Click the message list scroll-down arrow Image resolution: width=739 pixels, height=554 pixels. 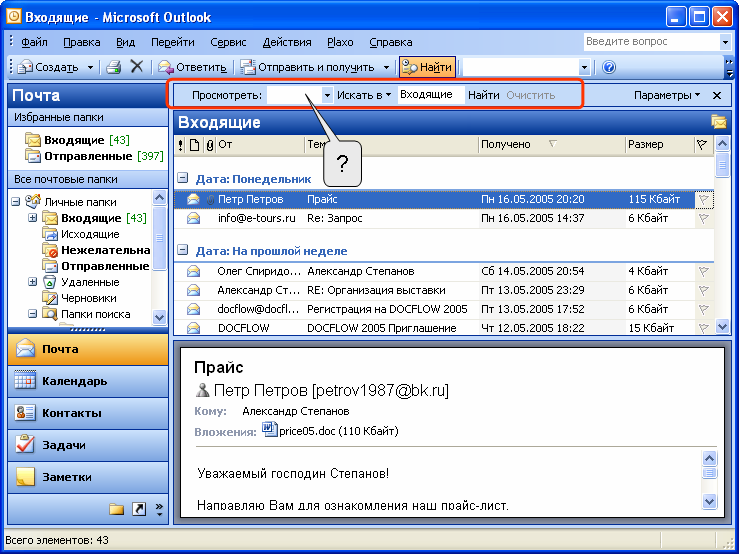(x=722, y=326)
